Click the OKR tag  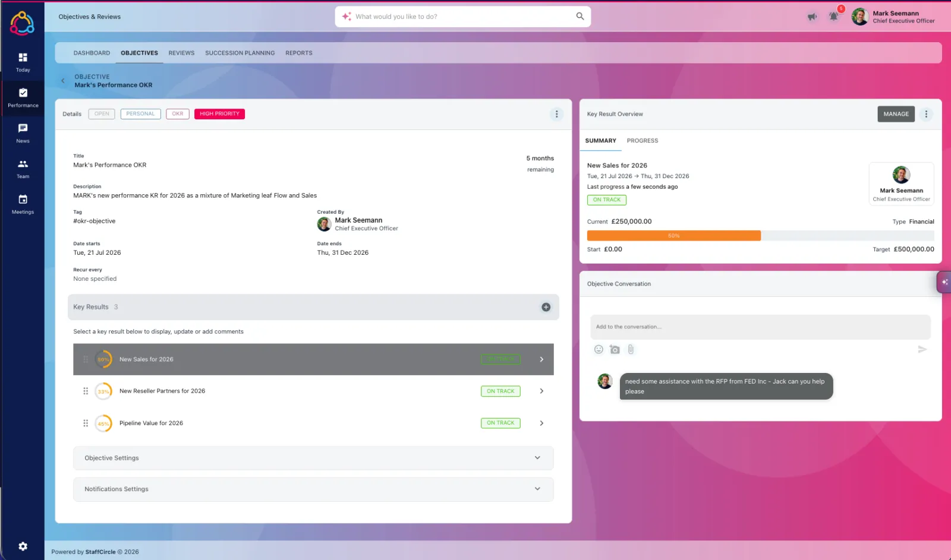tap(177, 114)
